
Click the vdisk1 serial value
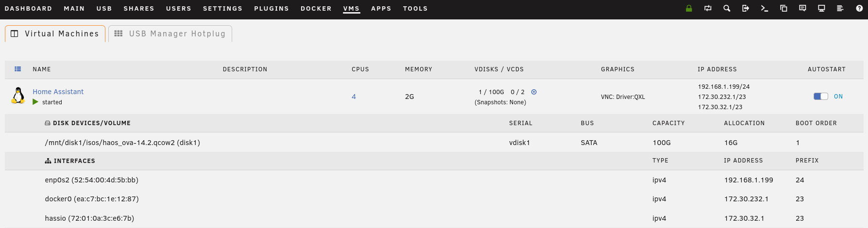[x=519, y=143]
